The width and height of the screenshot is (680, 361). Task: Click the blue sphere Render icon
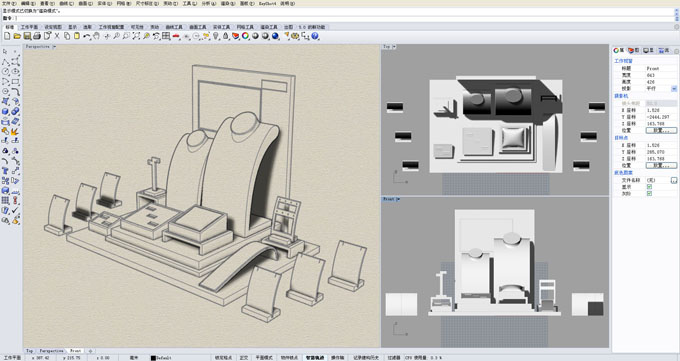coord(275,36)
